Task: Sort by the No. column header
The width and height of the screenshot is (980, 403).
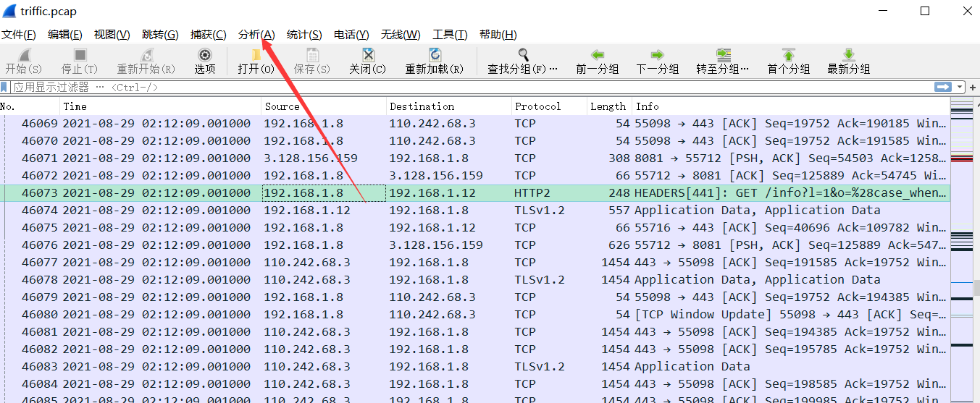Action: click(30, 106)
